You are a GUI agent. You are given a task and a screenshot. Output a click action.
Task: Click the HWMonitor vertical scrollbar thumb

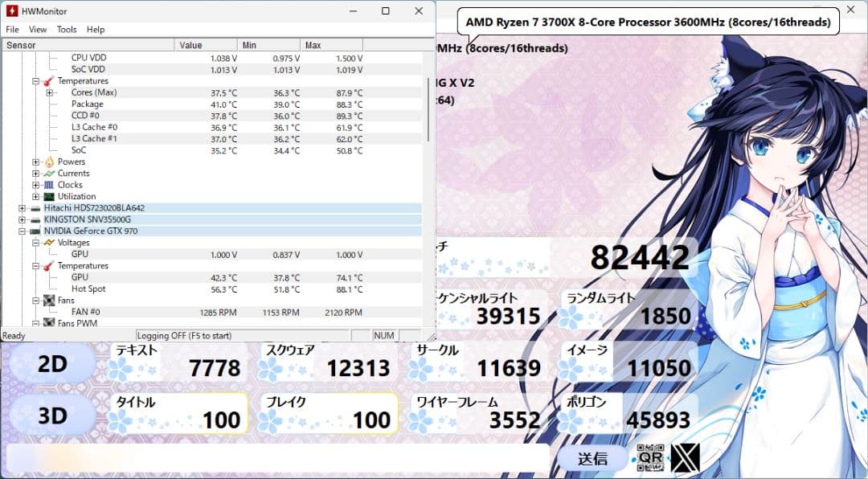[428, 109]
